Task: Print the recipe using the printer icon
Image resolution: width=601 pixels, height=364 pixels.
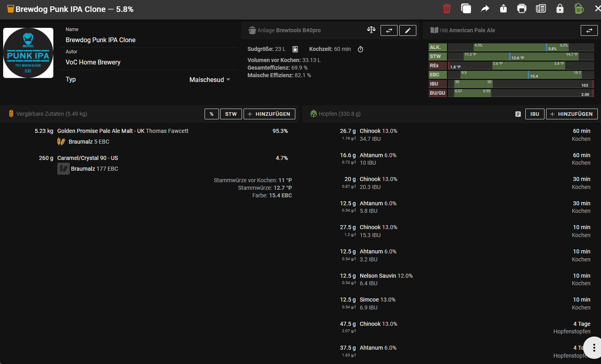Action: [x=522, y=8]
